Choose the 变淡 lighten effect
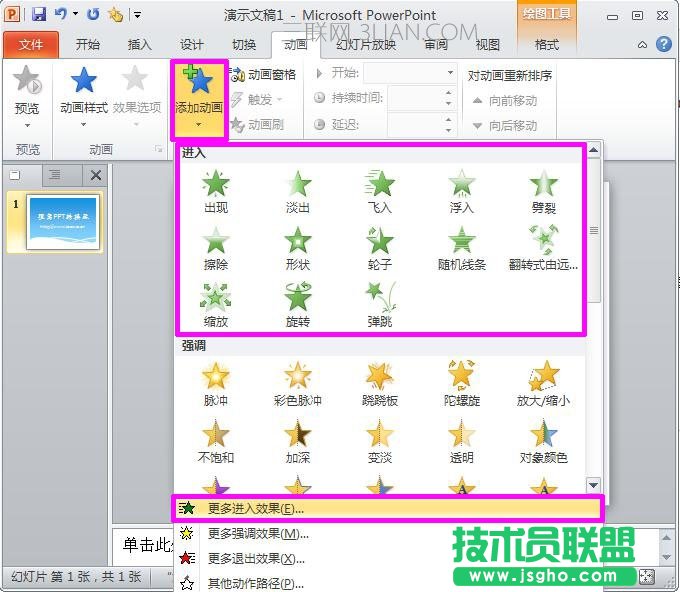The width and height of the screenshot is (680, 592). [x=379, y=441]
